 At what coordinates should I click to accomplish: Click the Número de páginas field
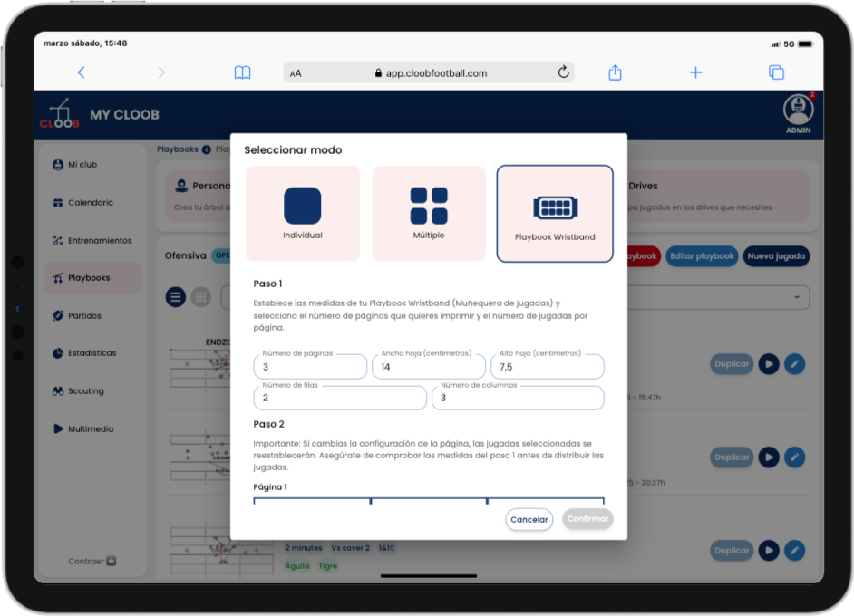click(310, 368)
